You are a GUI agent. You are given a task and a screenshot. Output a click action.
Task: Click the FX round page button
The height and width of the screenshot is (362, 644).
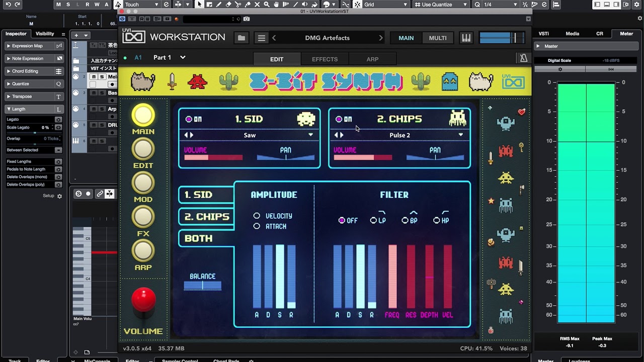coord(143,217)
